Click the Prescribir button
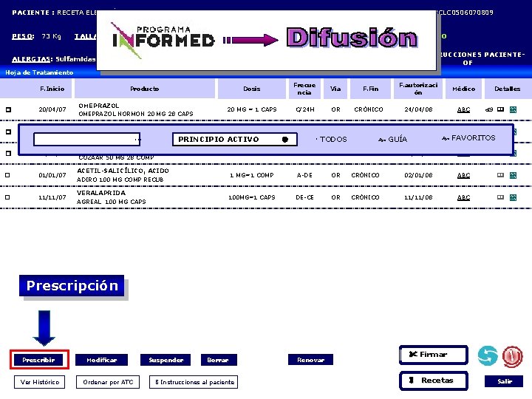This screenshot has height=399, width=532. [x=38, y=360]
